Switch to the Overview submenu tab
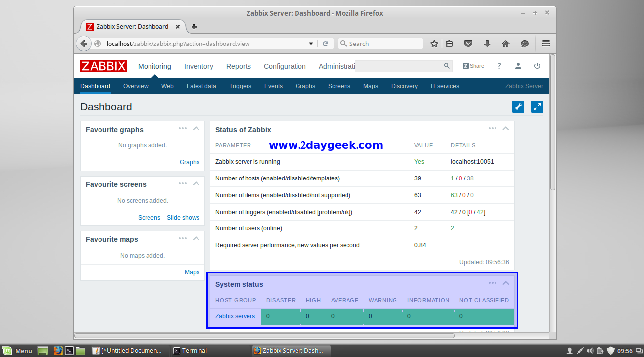 tap(136, 86)
